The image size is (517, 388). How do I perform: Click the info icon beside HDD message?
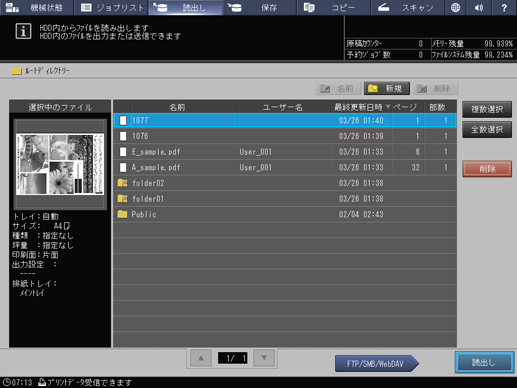[x=23, y=31]
